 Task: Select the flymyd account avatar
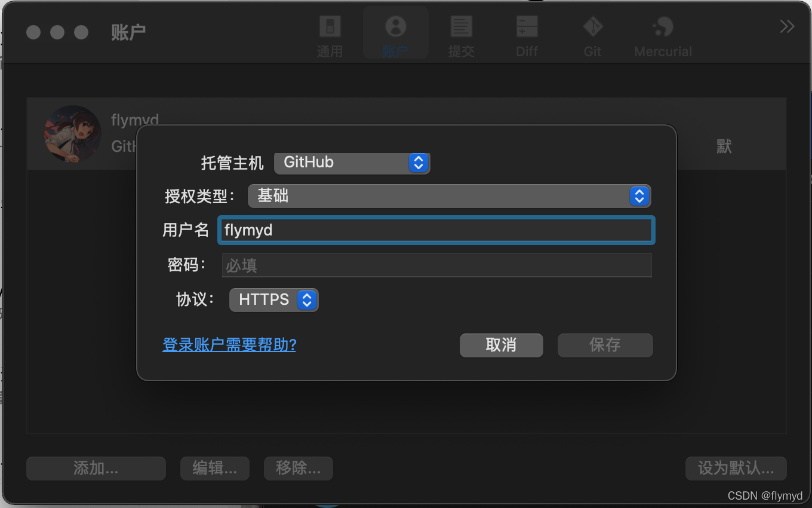pos(72,134)
